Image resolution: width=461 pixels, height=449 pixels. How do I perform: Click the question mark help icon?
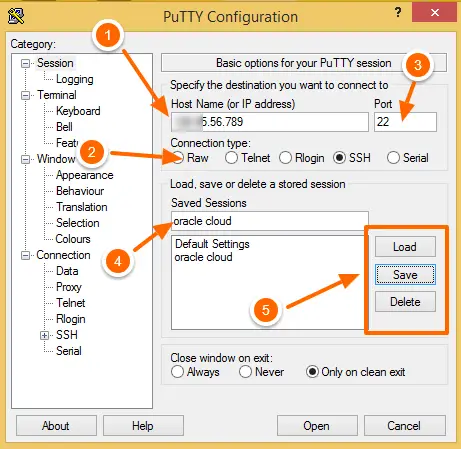pos(398,13)
